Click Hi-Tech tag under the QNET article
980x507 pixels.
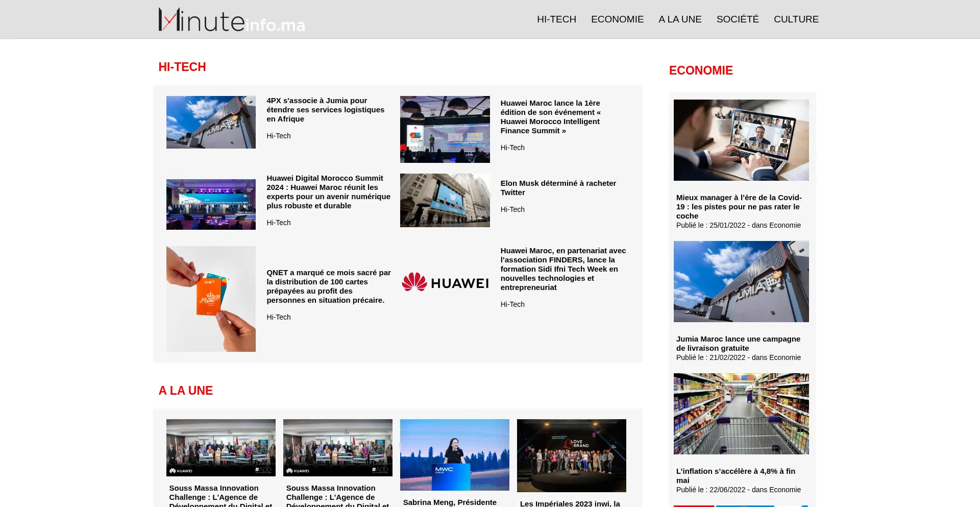point(279,317)
